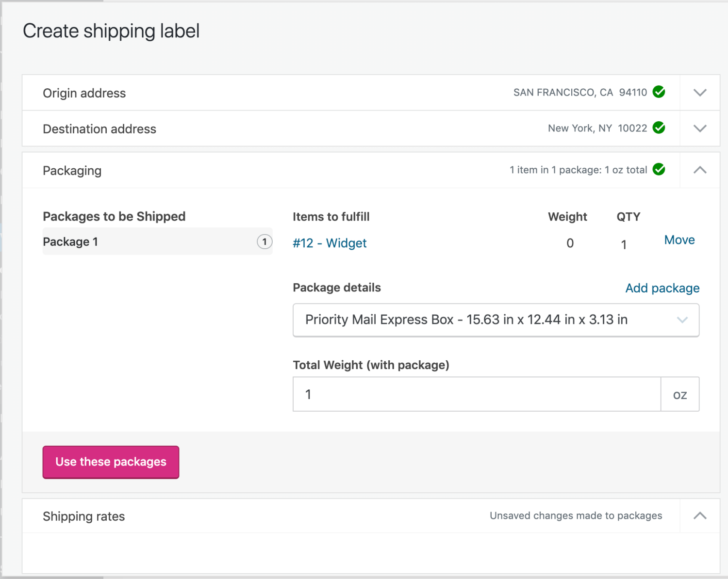
Task: Click Move next to the Widget item
Action: (679, 240)
